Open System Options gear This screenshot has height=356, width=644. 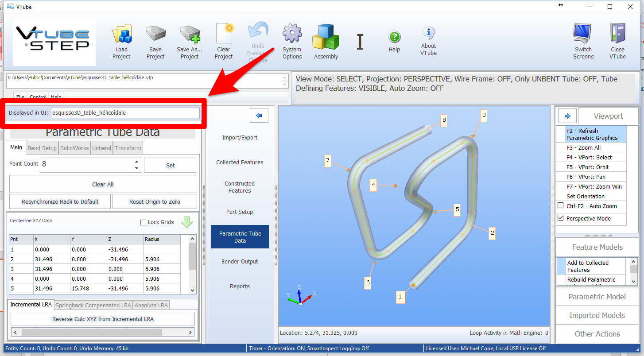[x=292, y=34]
